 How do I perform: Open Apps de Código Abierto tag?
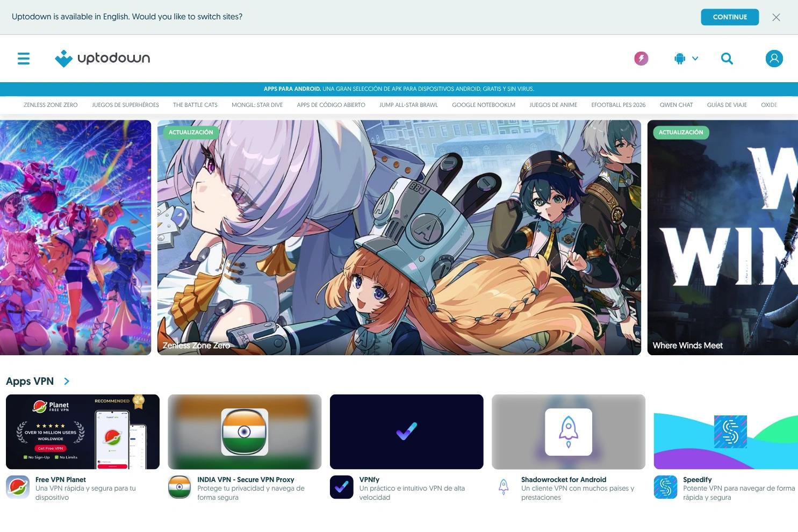pyautogui.click(x=331, y=105)
